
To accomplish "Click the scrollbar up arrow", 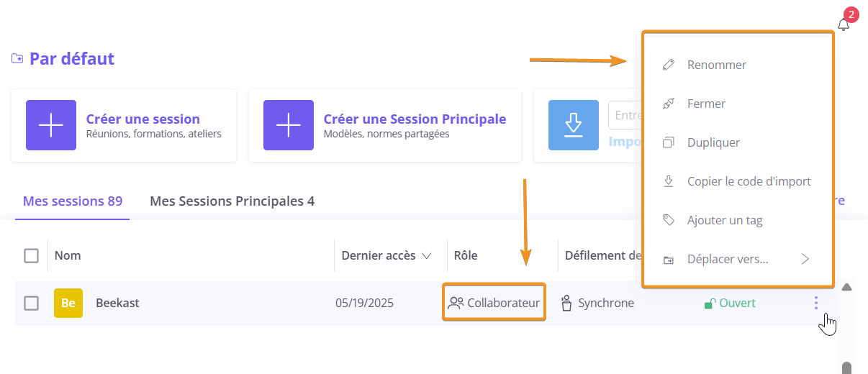I will pyautogui.click(x=847, y=287).
